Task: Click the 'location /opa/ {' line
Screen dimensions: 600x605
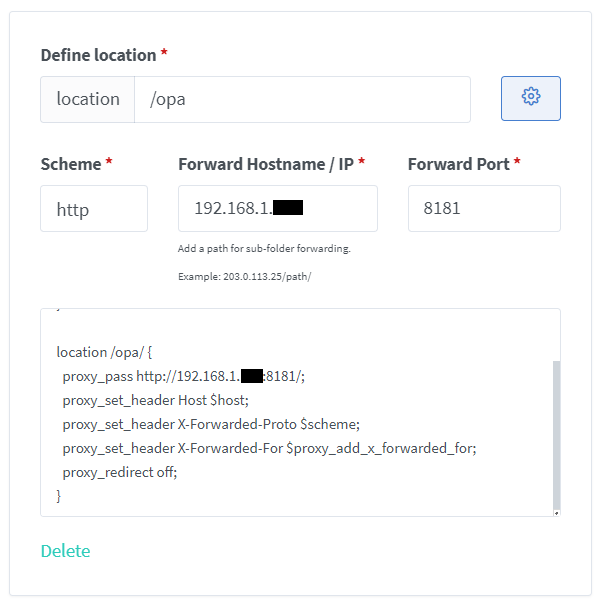Action: [x=104, y=352]
